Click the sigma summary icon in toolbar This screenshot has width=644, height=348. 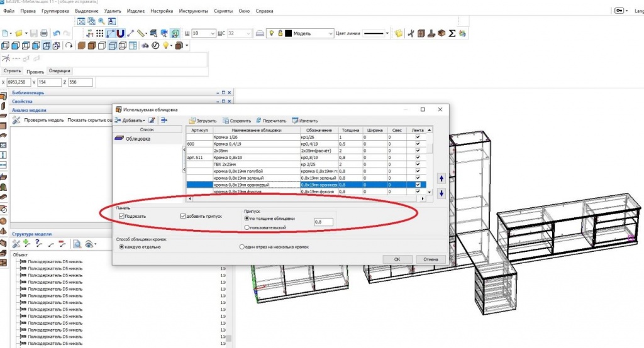pos(452,33)
